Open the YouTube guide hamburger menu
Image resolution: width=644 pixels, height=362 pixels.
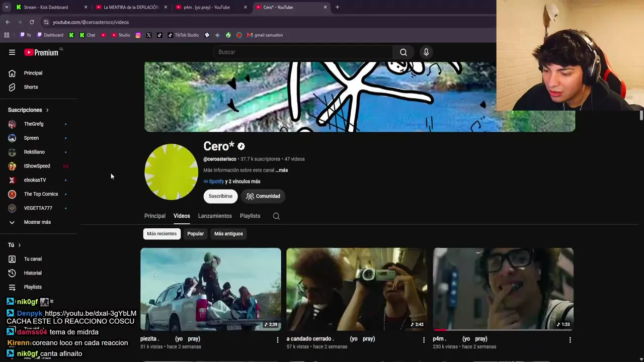tap(12, 52)
